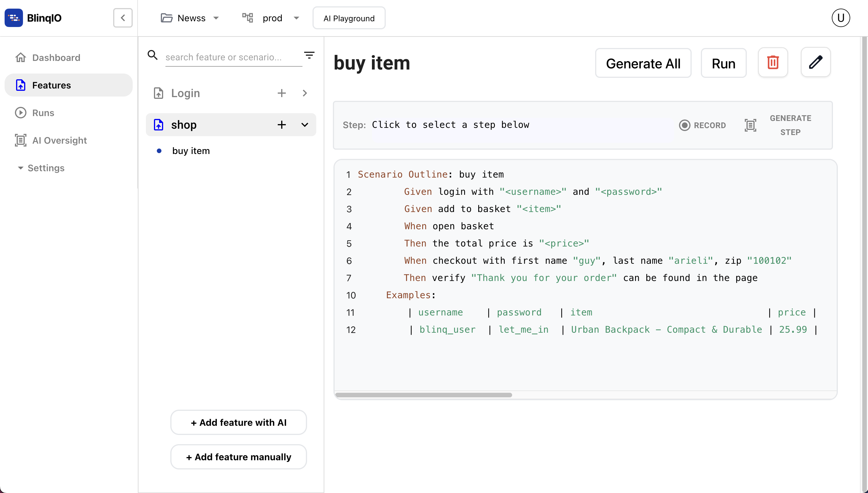Click the RECORD label
Image resolution: width=868 pixels, height=493 pixels.
click(710, 125)
